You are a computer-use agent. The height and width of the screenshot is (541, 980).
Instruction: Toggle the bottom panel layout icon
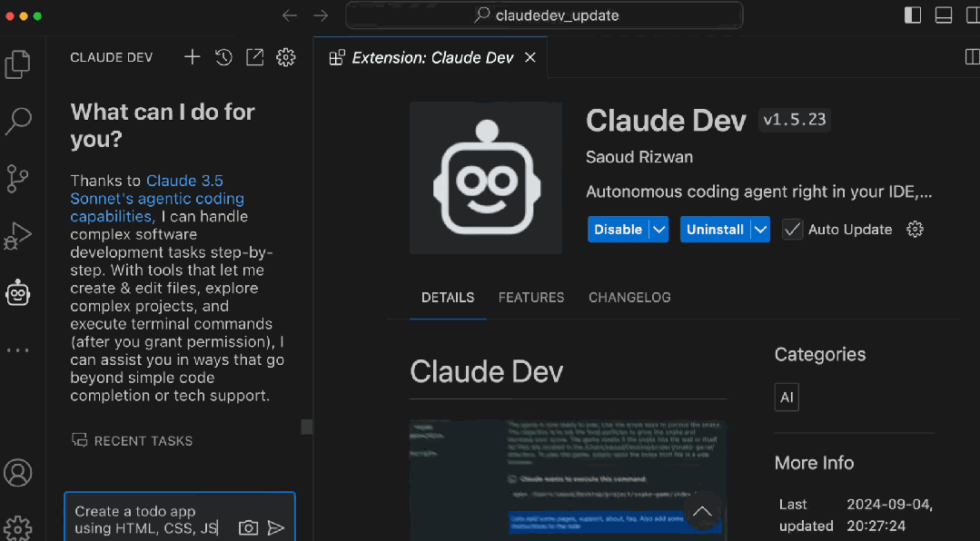tap(944, 15)
